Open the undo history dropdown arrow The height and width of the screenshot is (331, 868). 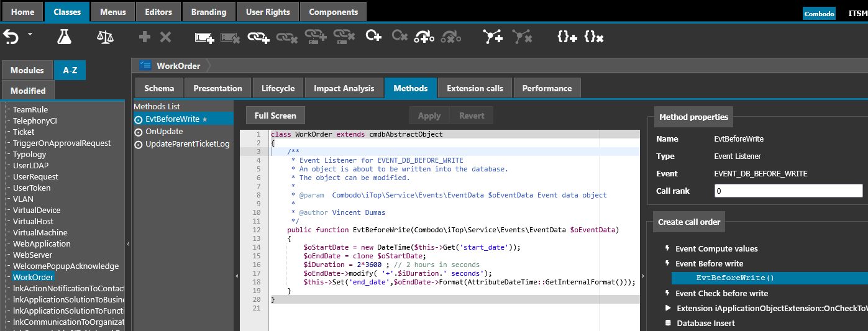[x=30, y=35]
